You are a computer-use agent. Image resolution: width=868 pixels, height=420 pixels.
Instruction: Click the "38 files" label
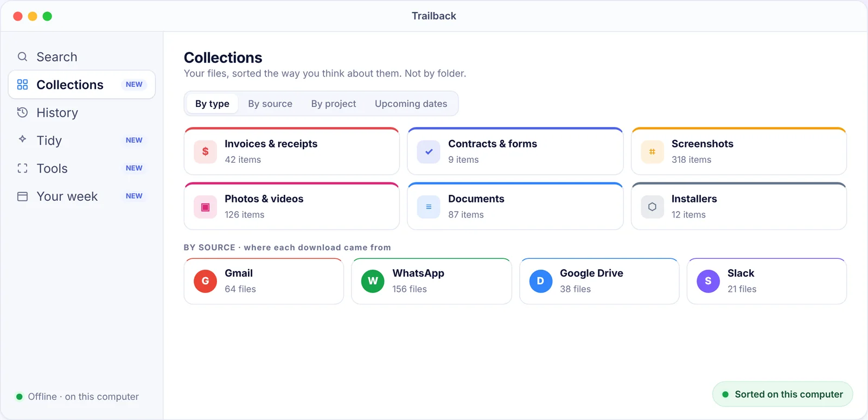pos(576,289)
